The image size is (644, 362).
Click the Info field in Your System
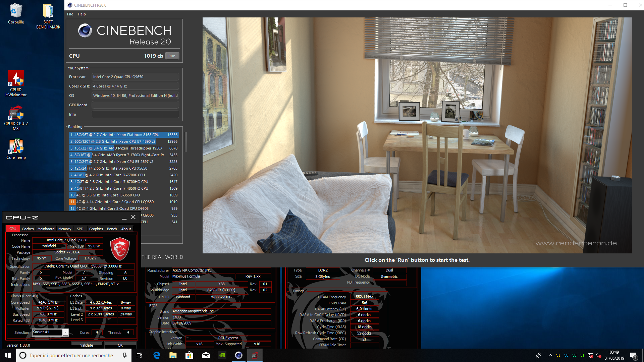(135, 114)
